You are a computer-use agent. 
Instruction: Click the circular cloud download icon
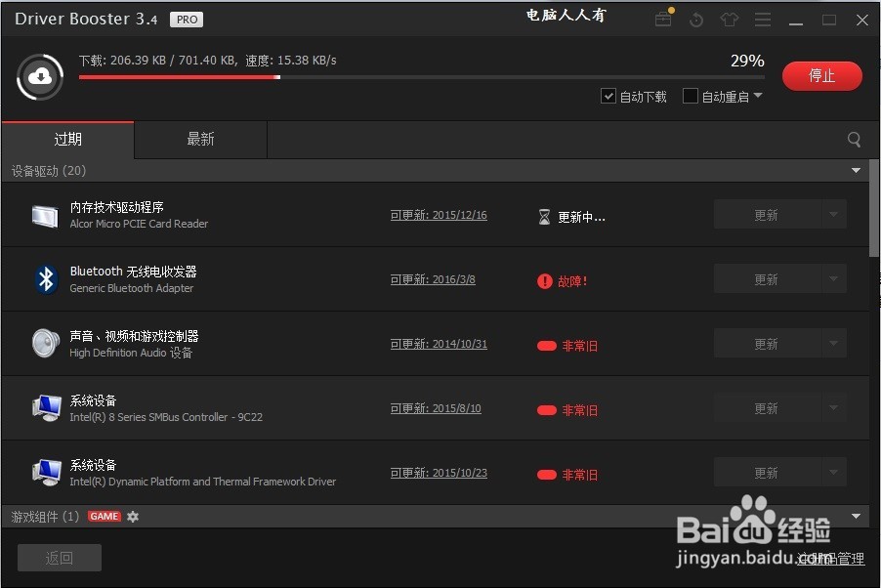pos(40,77)
